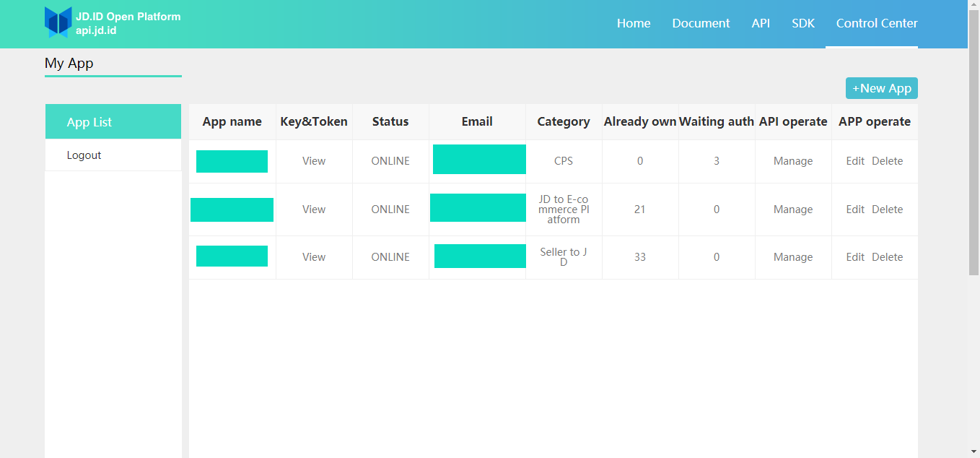Click the Category column header
Image resolution: width=980 pixels, height=458 pixels.
click(x=564, y=121)
